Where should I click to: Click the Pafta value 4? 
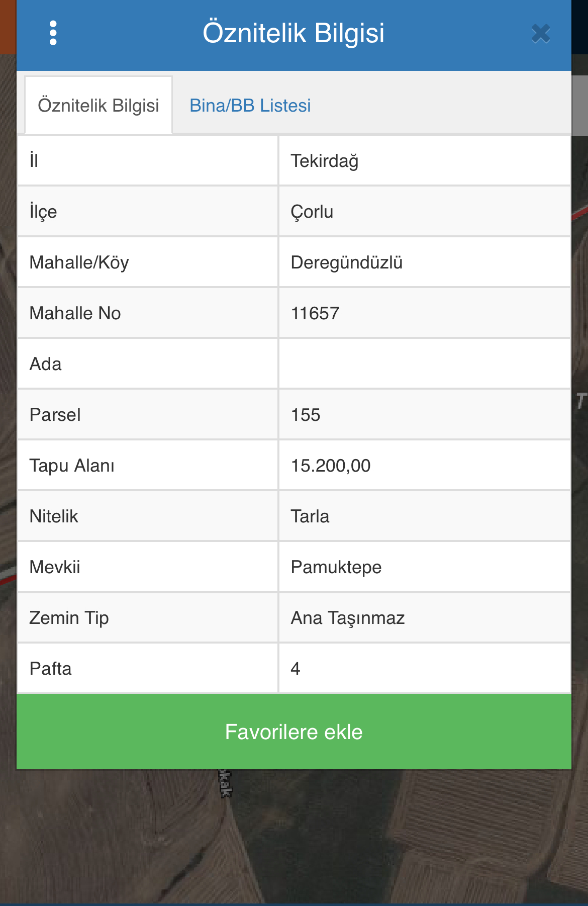(296, 669)
